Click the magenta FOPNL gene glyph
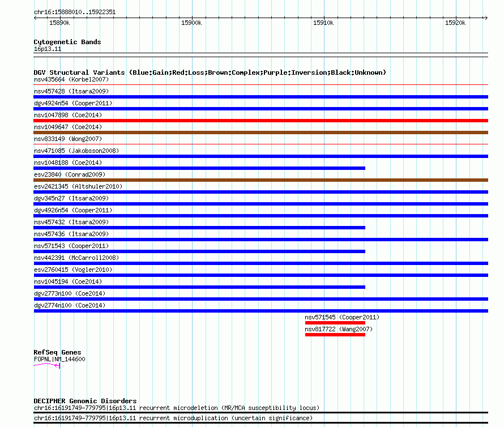 point(47,365)
